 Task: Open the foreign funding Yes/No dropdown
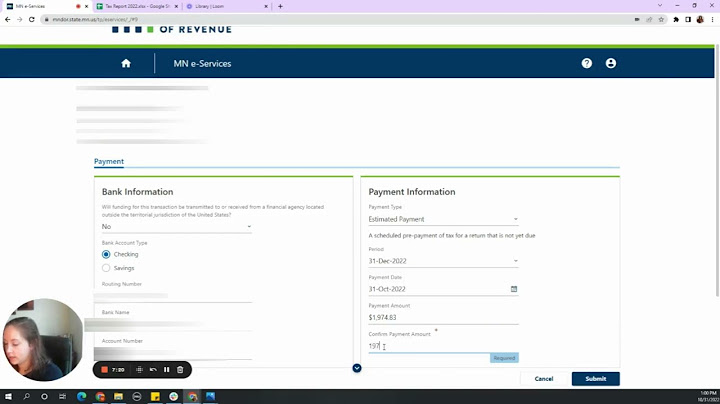point(176,227)
